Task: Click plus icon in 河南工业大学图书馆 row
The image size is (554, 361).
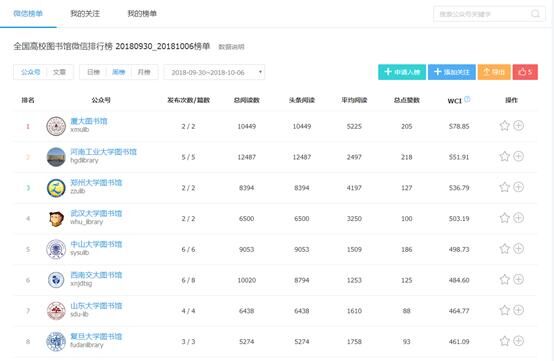Action: [518, 156]
